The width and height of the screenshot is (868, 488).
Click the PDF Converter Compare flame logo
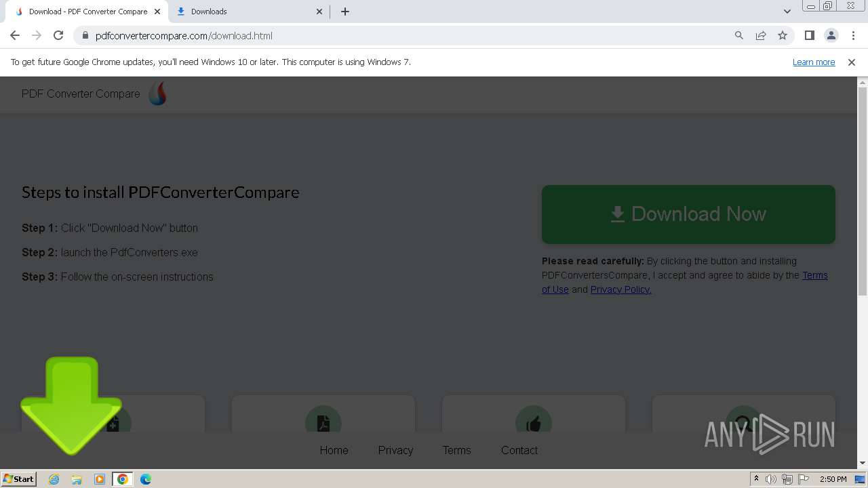click(157, 94)
